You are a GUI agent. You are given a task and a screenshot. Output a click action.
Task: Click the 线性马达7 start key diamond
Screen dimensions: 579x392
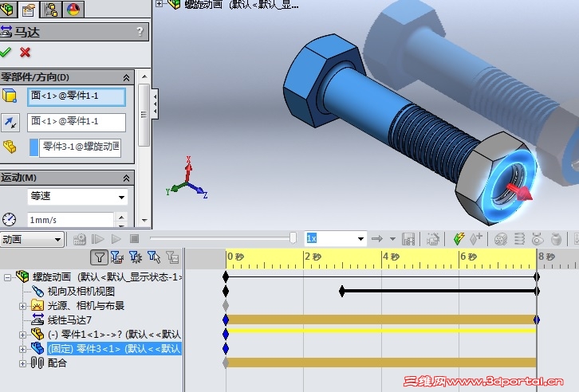pyautogui.click(x=226, y=319)
